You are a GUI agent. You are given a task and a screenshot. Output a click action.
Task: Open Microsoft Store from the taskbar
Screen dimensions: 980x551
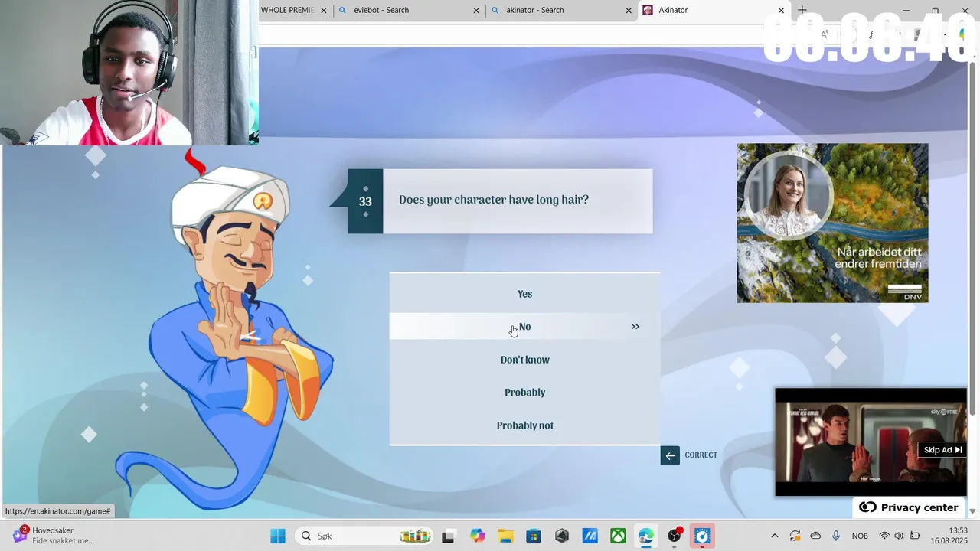[x=534, y=536]
